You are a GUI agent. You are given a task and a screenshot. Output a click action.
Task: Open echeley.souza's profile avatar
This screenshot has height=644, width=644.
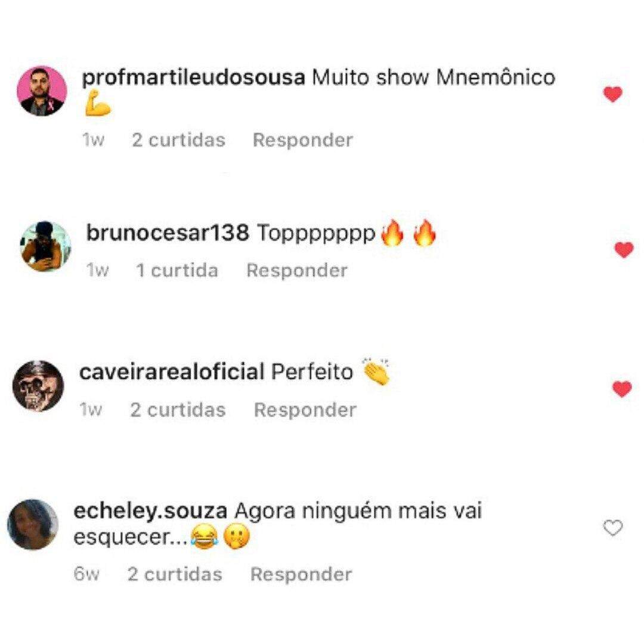[33, 525]
